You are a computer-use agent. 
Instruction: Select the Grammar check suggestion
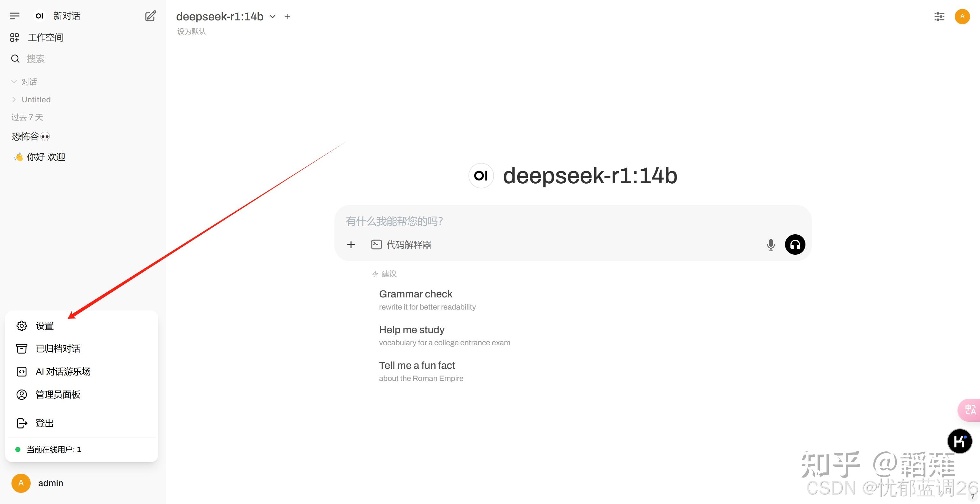click(x=416, y=294)
